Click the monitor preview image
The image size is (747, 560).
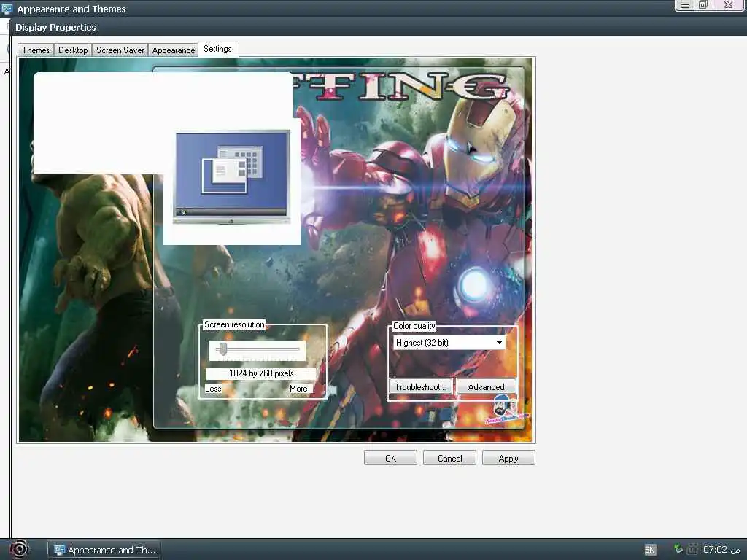coord(233,178)
